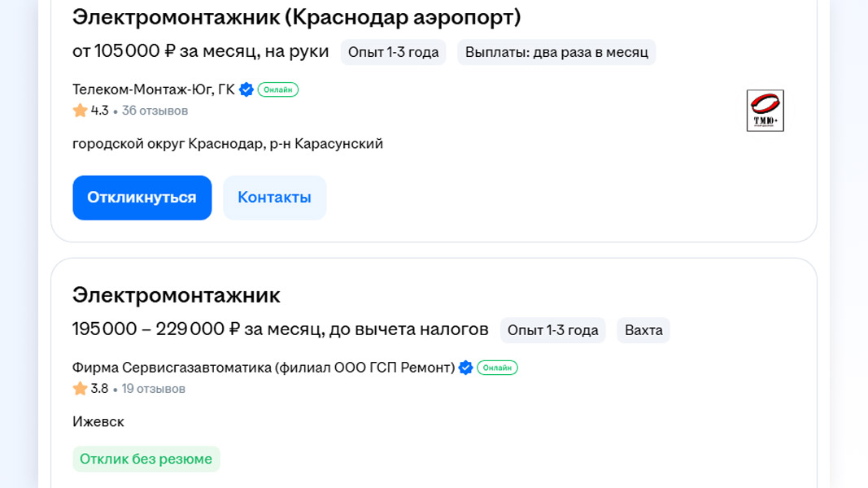Open the Электромонтажник (Краснодар аэропорт) vacancy title
868x488 pixels.
click(296, 17)
